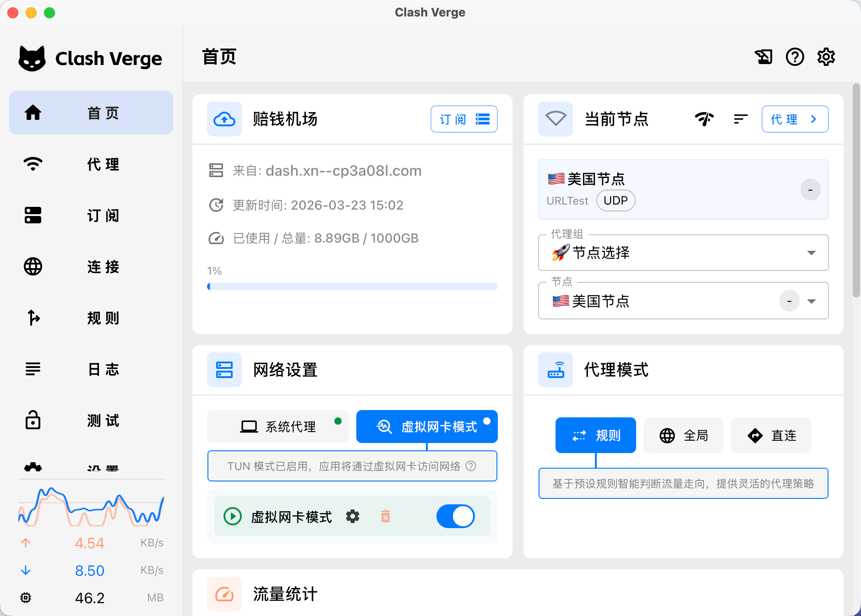Open the 订阅 subscriptions sidebar item
The image size is (861, 616).
click(91, 215)
